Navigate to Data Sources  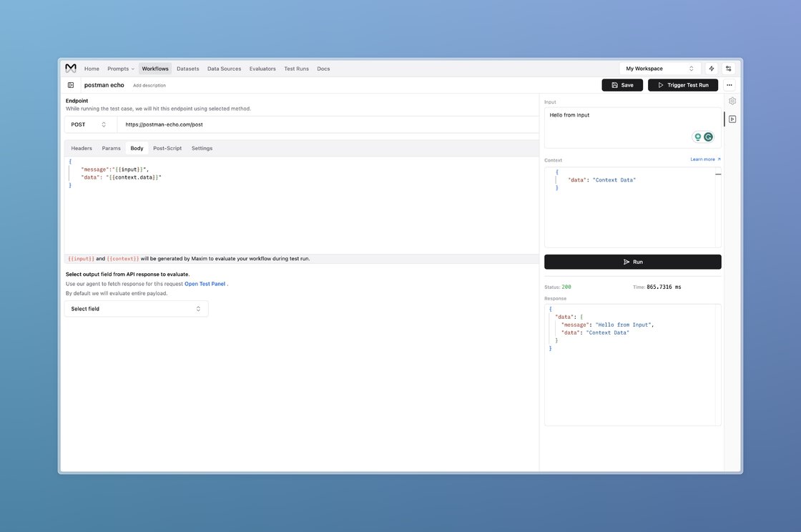(225, 69)
